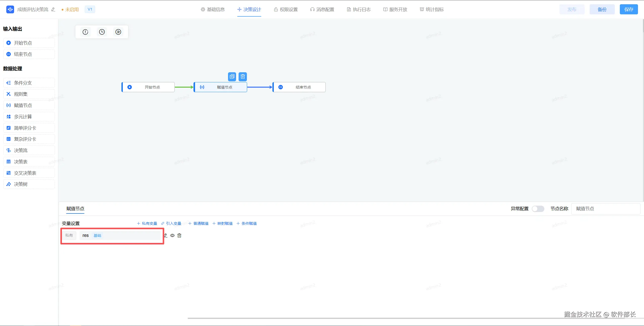Click the horizontal scrollbar at bottom panel
The width and height of the screenshot is (644, 326).
403,318
